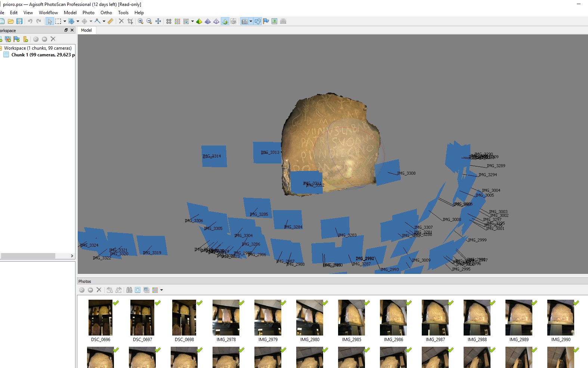Toggle the Show Cameras button
The image size is (588, 368).
point(244,21)
